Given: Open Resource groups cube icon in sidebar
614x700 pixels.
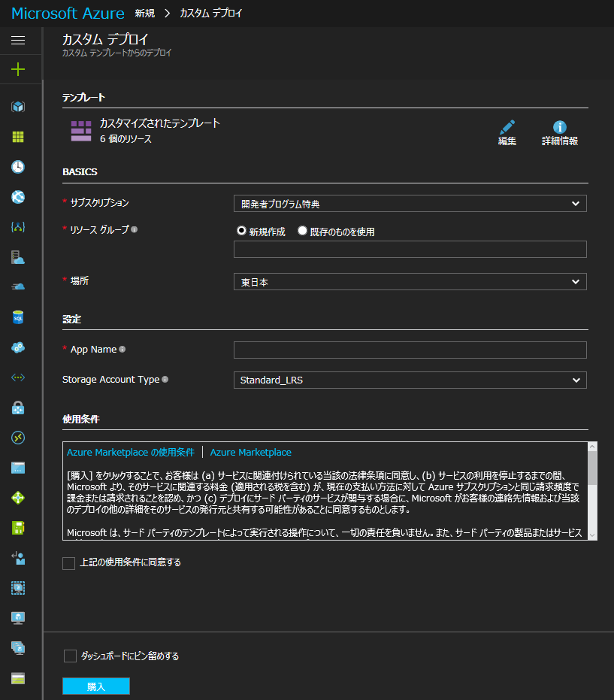Looking at the screenshot, I should (18, 107).
